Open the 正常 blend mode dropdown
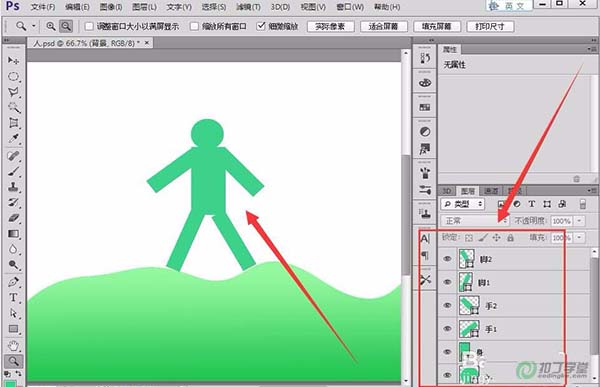Screen dimensions: 600x387 (x=475, y=221)
